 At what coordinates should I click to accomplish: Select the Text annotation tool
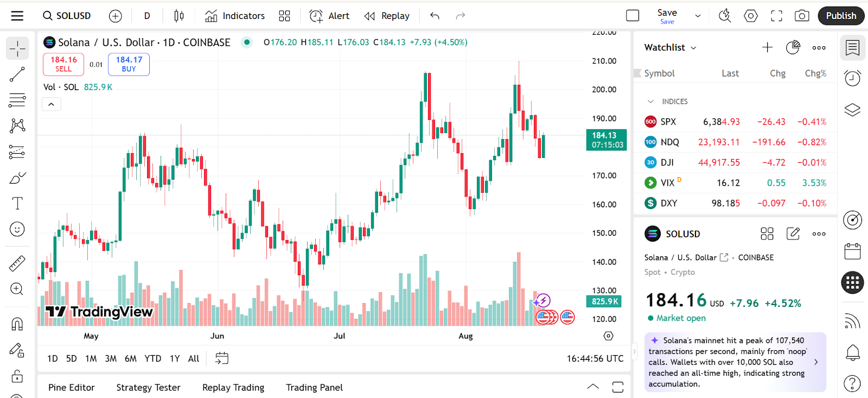click(x=17, y=203)
